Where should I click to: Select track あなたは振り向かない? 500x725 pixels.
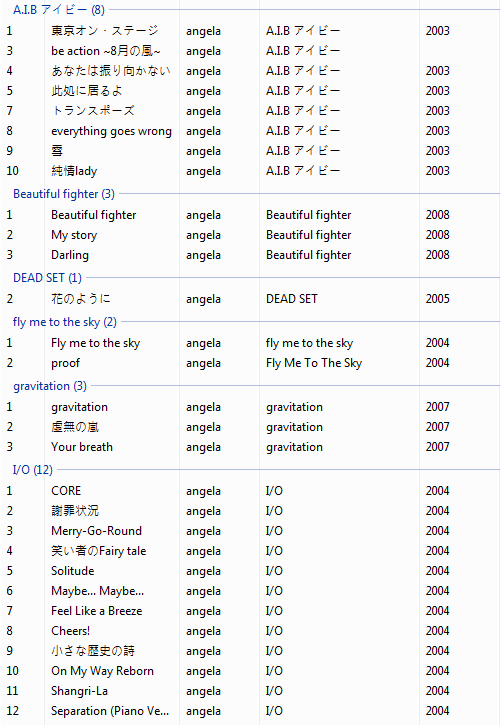coord(111,71)
